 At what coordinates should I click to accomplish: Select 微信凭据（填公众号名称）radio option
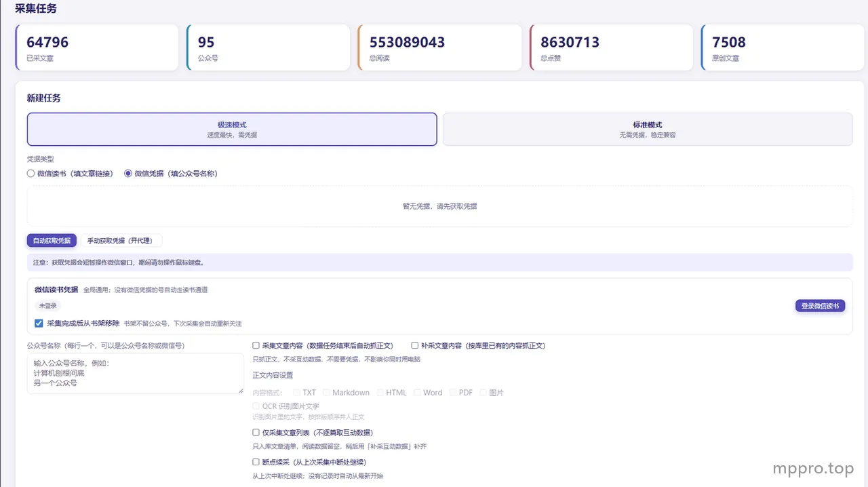(128, 174)
